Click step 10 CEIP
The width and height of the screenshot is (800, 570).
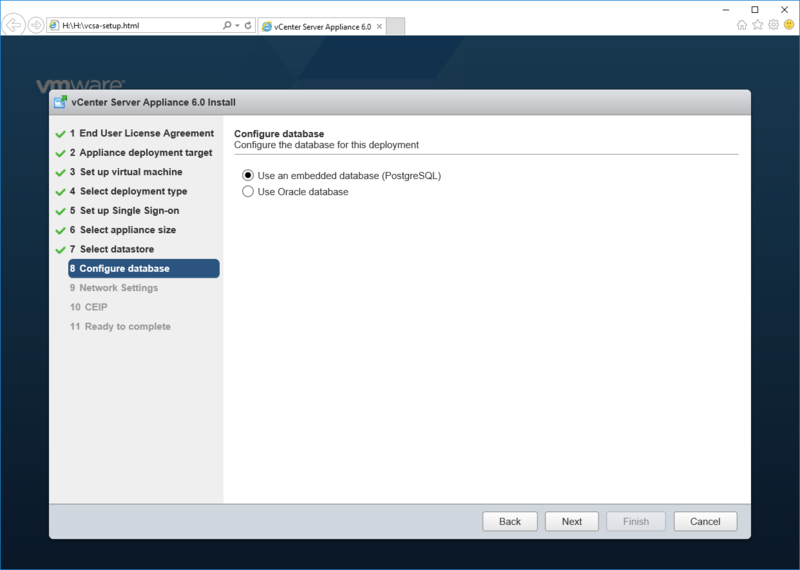pos(89,307)
